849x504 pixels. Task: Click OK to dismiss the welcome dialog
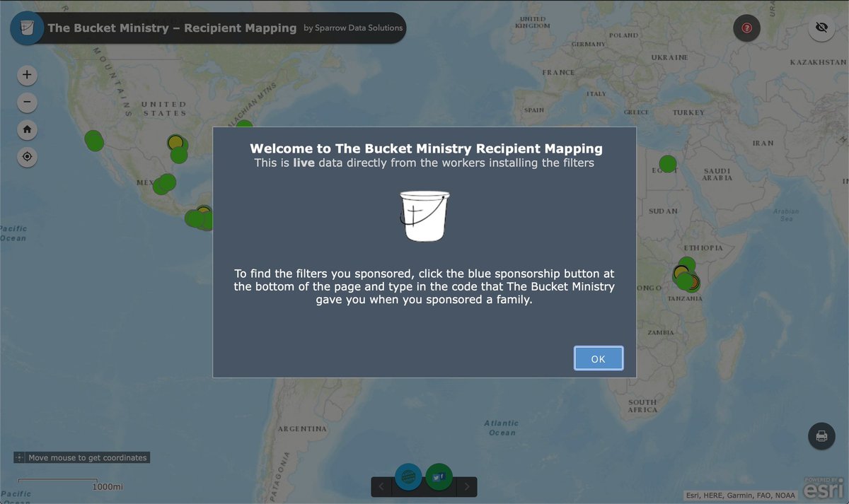(599, 358)
